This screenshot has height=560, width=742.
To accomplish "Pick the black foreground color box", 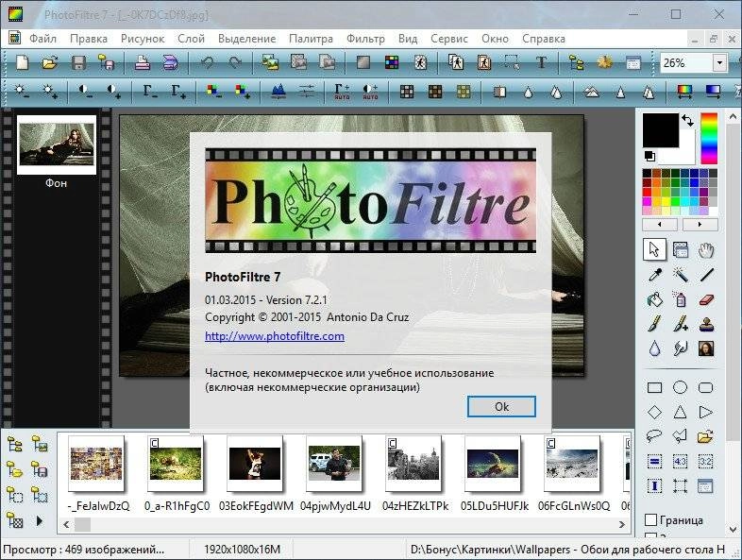I will pos(660,129).
